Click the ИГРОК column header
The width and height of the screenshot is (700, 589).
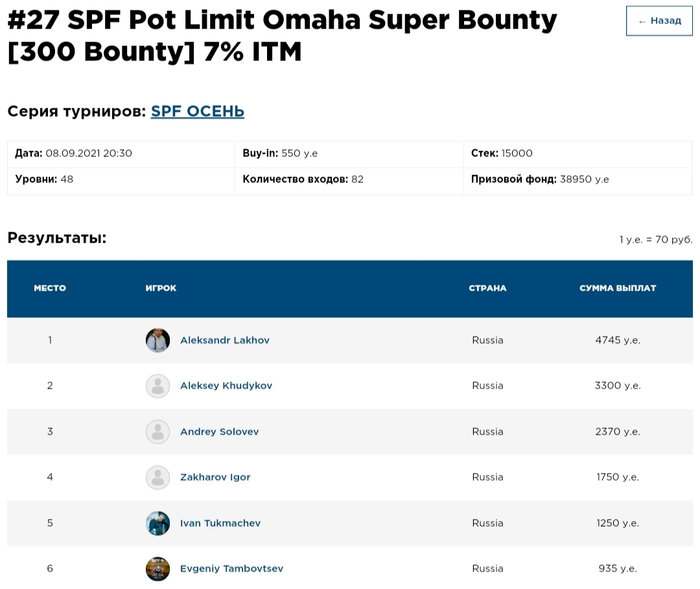161,288
